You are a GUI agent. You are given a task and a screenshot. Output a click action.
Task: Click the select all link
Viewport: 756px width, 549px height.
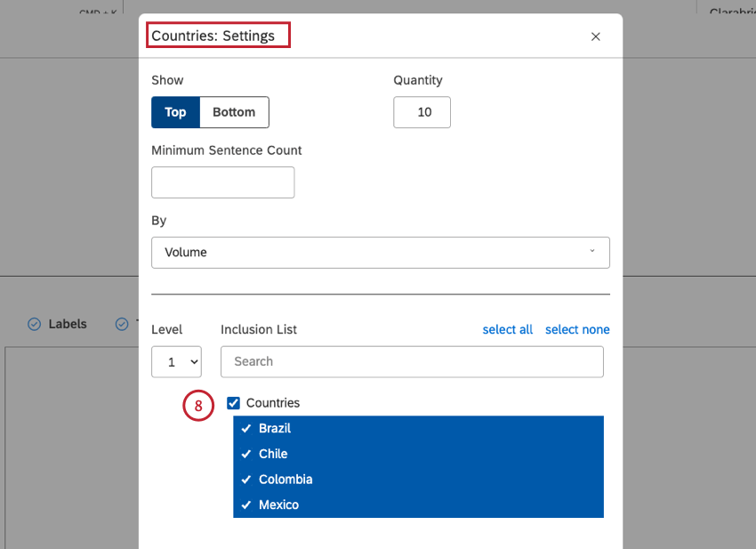[507, 329]
